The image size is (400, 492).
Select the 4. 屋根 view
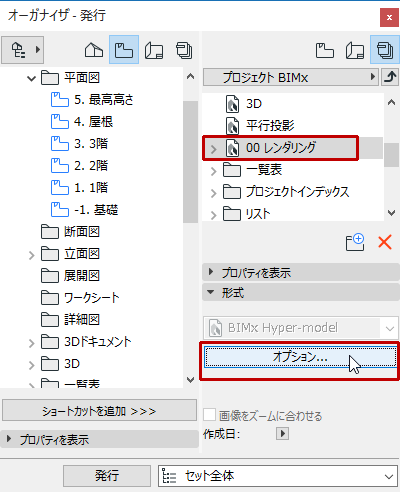click(82, 122)
